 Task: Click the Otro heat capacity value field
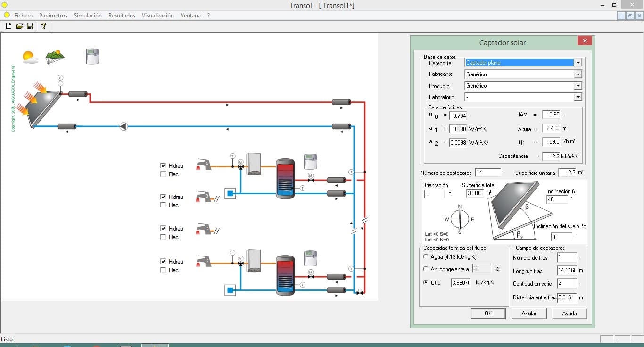[x=461, y=282]
